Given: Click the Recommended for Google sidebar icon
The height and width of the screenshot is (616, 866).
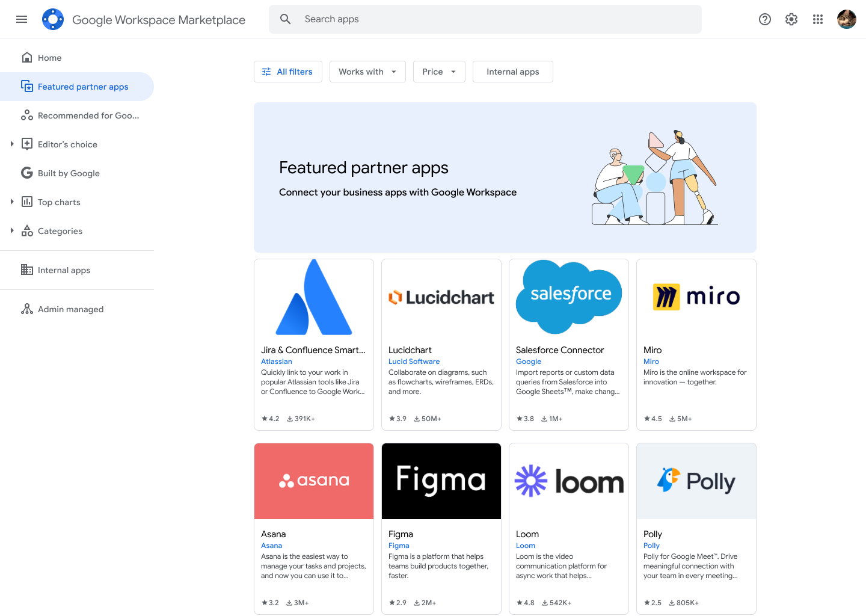Looking at the screenshot, I should click(x=27, y=115).
